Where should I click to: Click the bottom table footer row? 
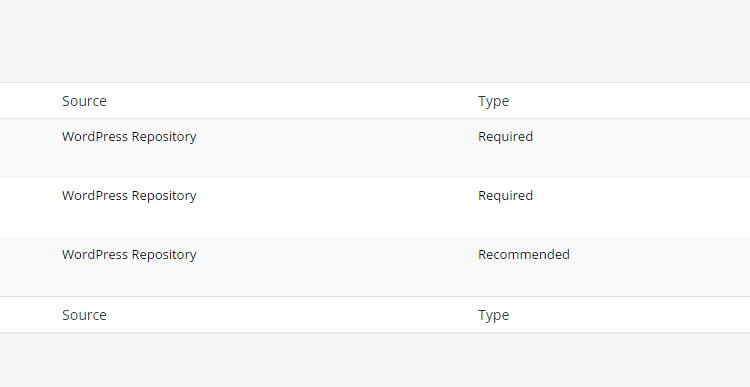[x=375, y=315]
